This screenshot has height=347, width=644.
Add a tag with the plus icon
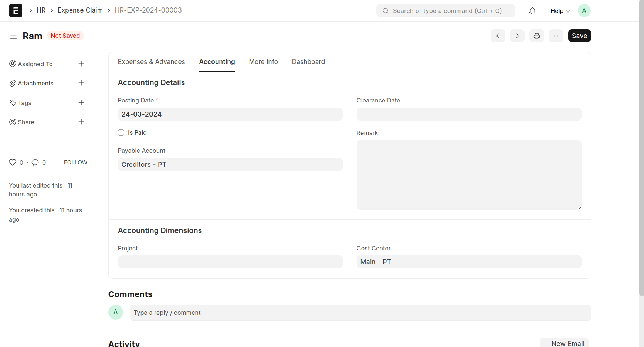coord(81,103)
